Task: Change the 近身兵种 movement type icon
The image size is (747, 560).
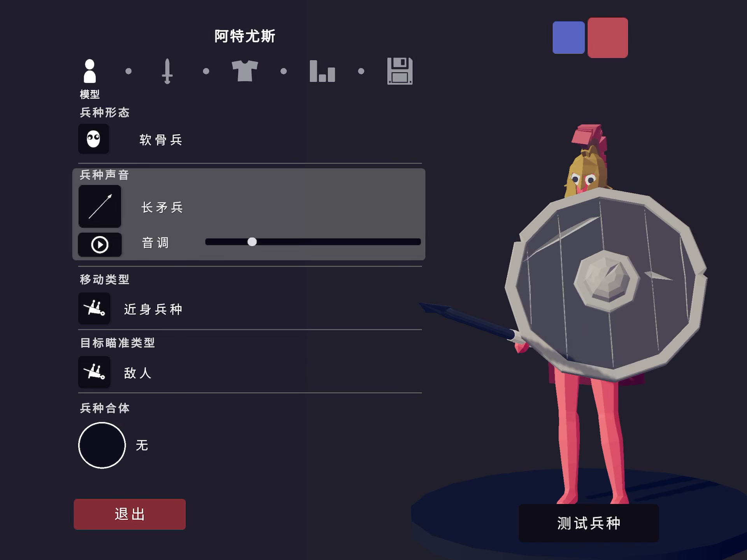Action: tap(94, 309)
